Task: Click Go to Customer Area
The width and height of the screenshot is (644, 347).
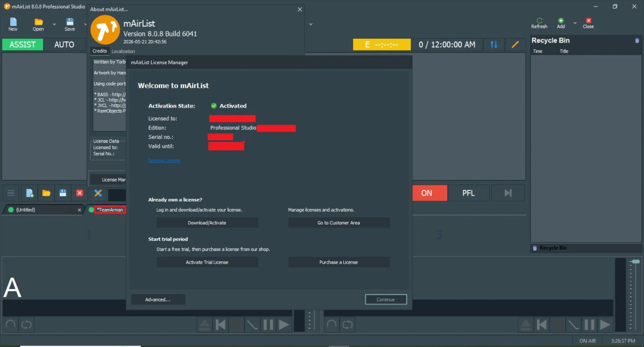Action: point(339,223)
